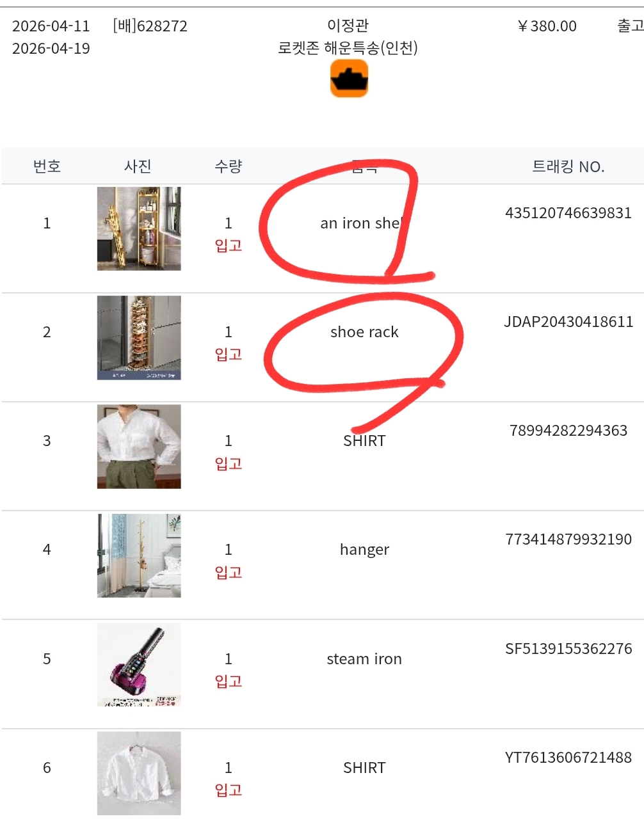Select tracking number 78994282294363
This screenshot has height=837, width=644.
click(568, 431)
